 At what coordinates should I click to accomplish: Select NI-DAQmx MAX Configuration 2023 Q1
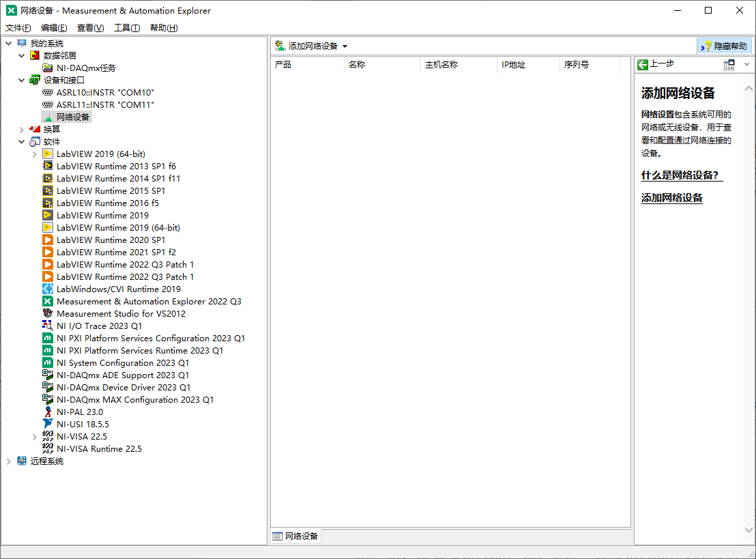tap(135, 400)
